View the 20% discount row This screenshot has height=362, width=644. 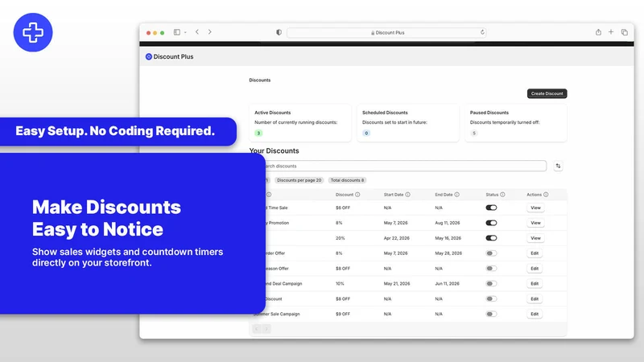coord(535,238)
